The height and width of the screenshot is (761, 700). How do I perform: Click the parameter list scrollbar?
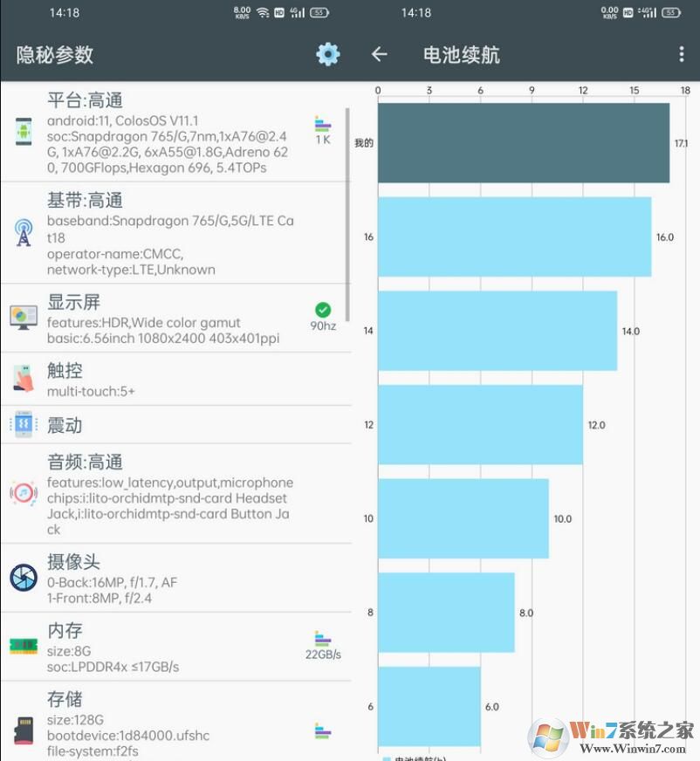point(347,215)
